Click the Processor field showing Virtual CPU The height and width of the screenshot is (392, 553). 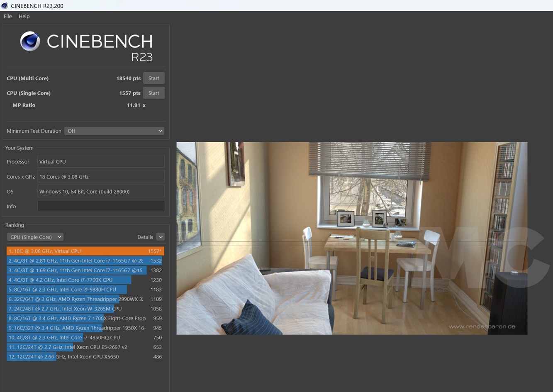point(101,161)
